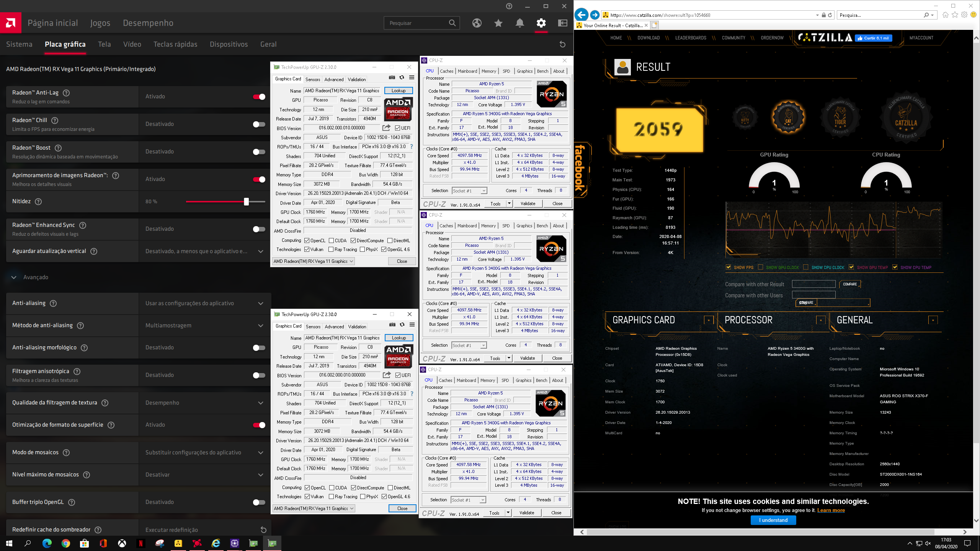Screen dimensions: 980x551
Task: Open Método de anti-aliasing dropdown
Action: point(205,326)
